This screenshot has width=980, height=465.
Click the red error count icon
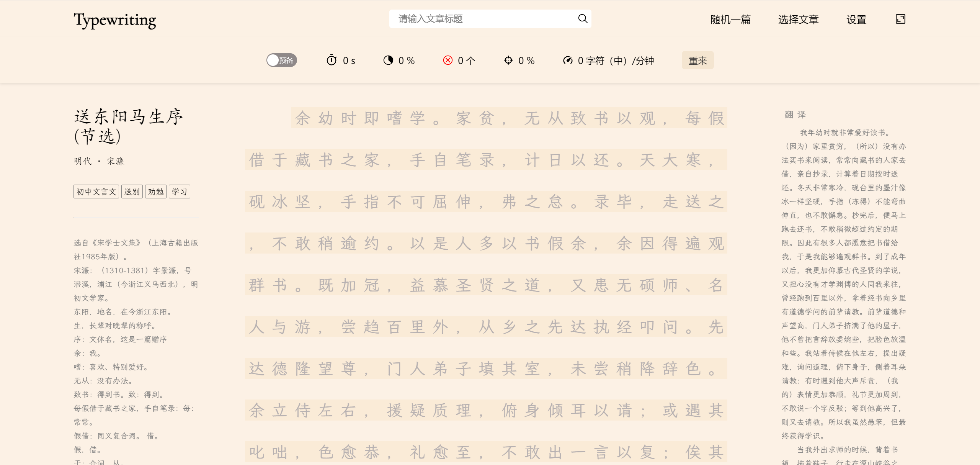[x=448, y=61]
